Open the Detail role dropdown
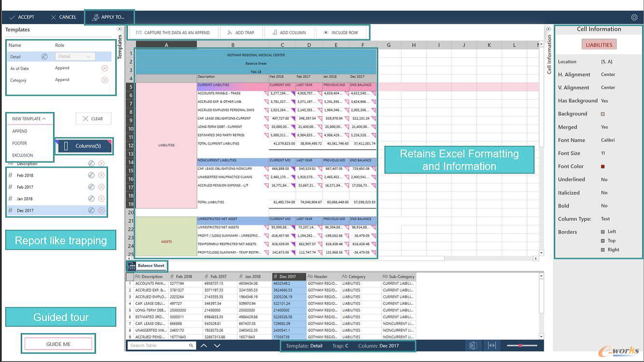Image resolution: width=644 pixels, height=362 pixels. click(x=75, y=56)
